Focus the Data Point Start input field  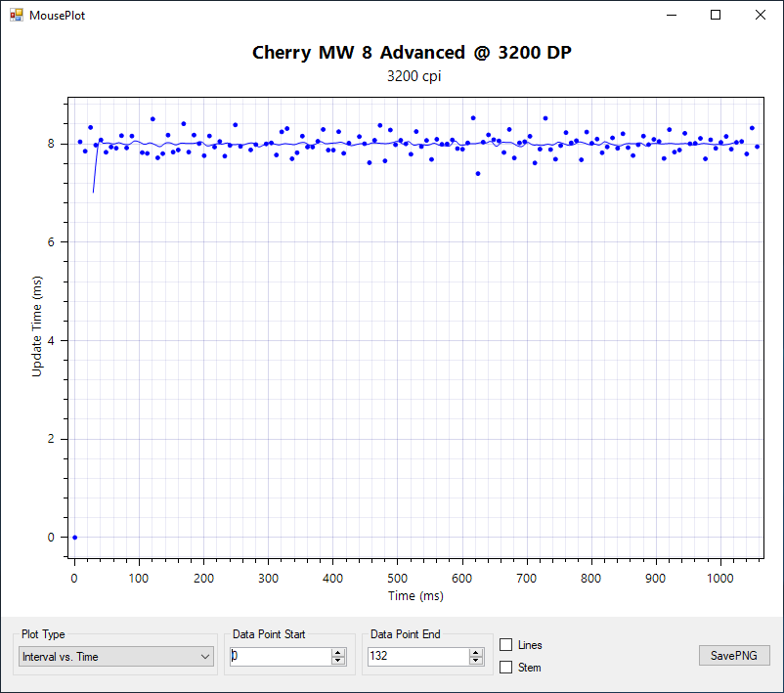pyautogui.click(x=281, y=656)
